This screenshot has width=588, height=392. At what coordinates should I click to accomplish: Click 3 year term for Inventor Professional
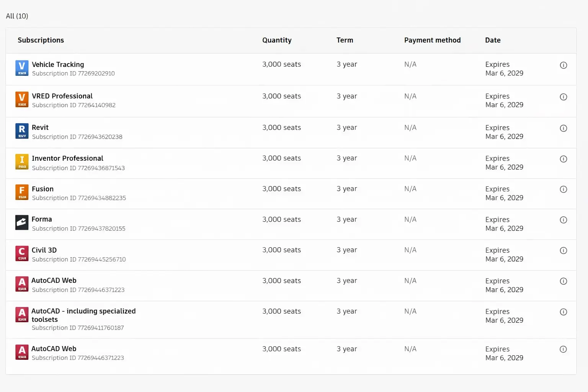tap(347, 158)
